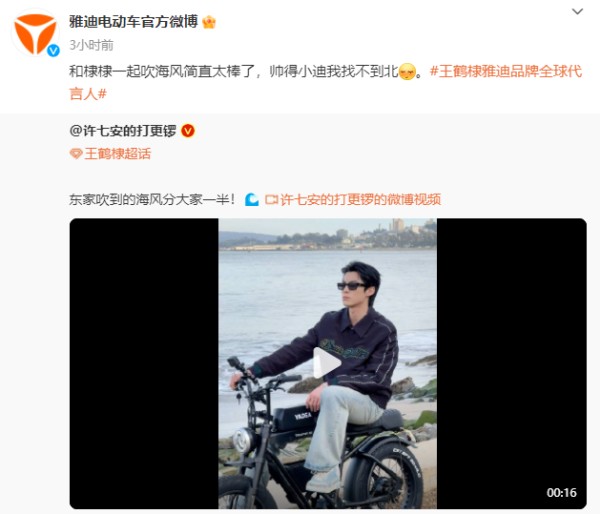Click the 00:16 video duration label
Viewport: 600px width, 514px height.
pos(561,493)
